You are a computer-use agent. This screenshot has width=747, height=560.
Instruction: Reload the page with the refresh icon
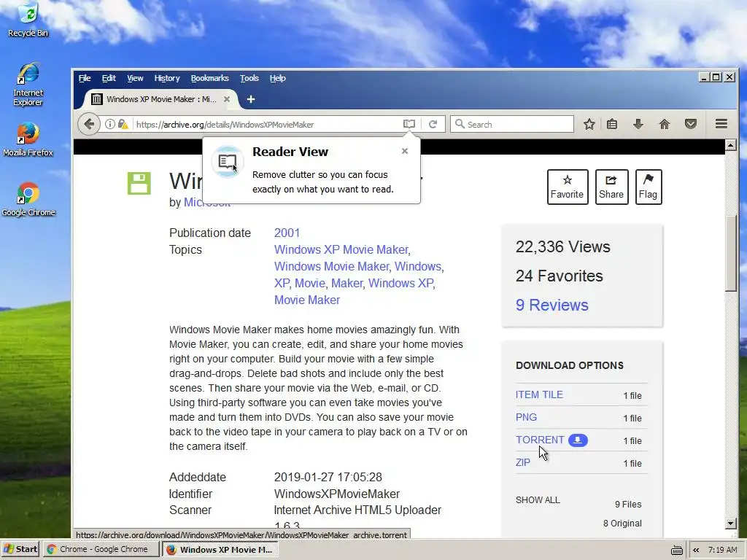[433, 124]
